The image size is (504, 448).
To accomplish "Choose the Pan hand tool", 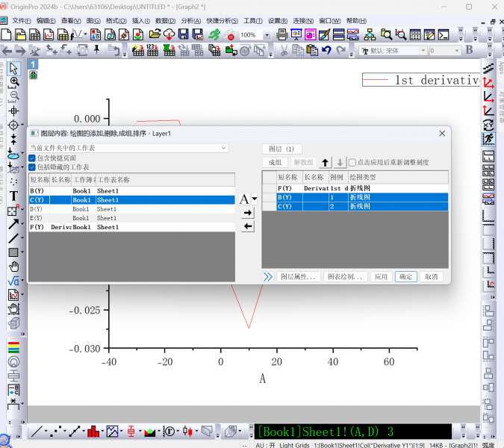I will [x=13, y=267].
